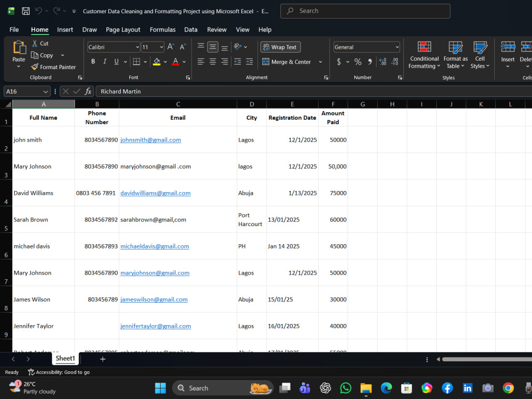Screen dimensions: 532x399
Task: Expand Merge & Center options arrow
Action: (320, 62)
